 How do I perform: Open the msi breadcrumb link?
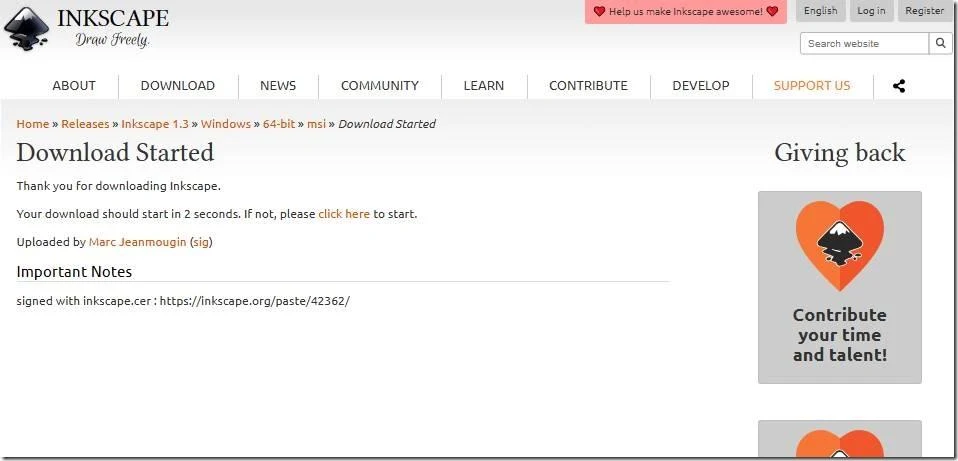pyautogui.click(x=316, y=124)
